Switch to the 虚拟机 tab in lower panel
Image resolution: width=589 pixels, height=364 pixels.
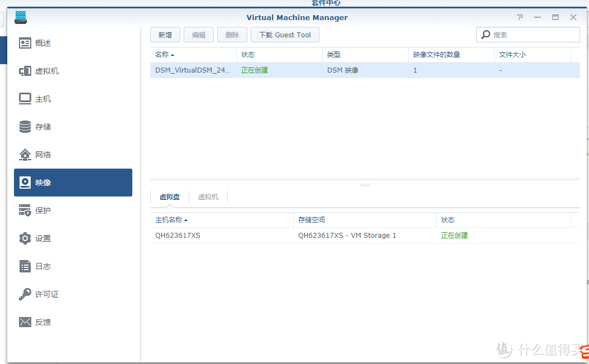[208, 197]
